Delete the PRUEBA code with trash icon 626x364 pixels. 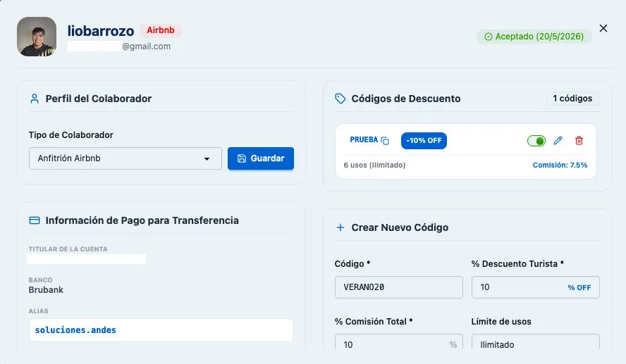pyautogui.click(x=579, y=141)
